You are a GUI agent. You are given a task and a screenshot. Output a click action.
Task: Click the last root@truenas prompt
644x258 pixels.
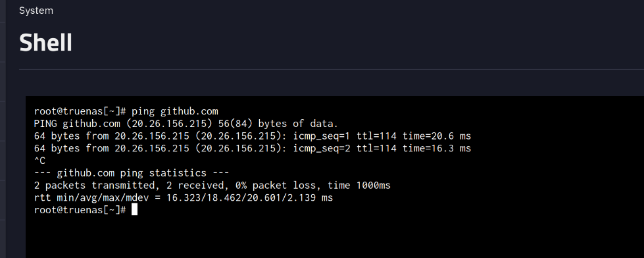point(80,210)
